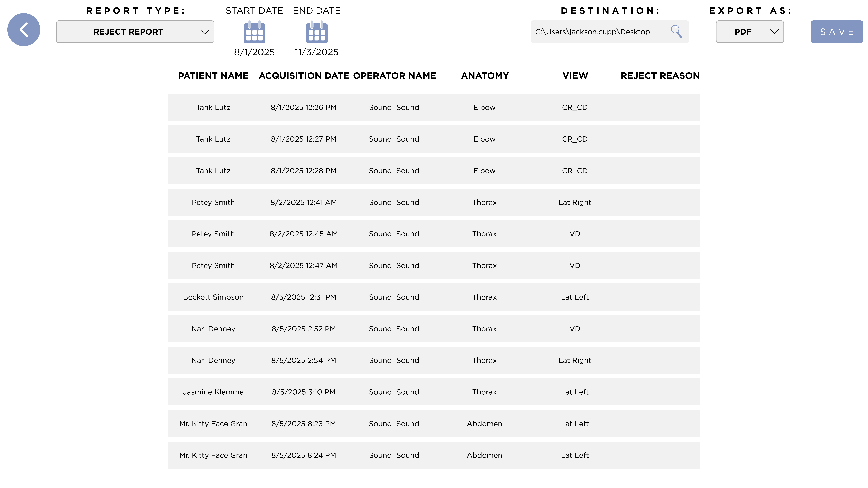This screenshot has height=488, width=868.
Task: Select Mr. Kitty Face Gran 8:24 PM row
Action: tap(434, 455)
